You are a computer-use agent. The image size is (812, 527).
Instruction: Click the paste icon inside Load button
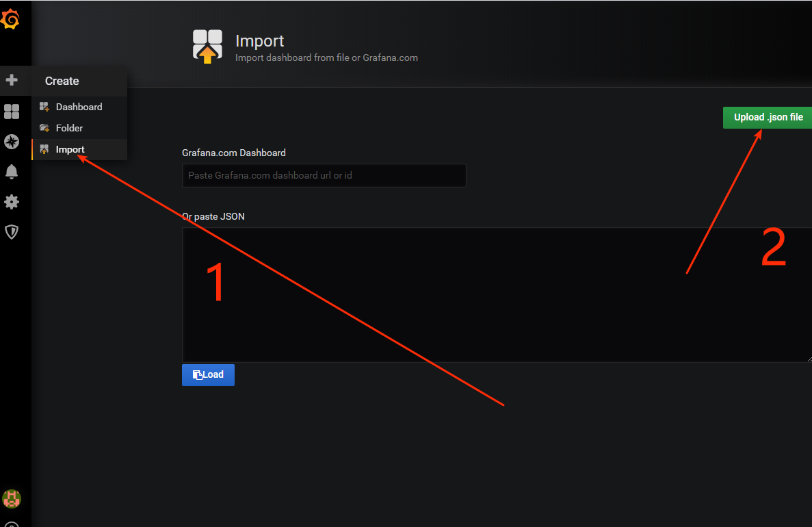click(x=197, y=374)
